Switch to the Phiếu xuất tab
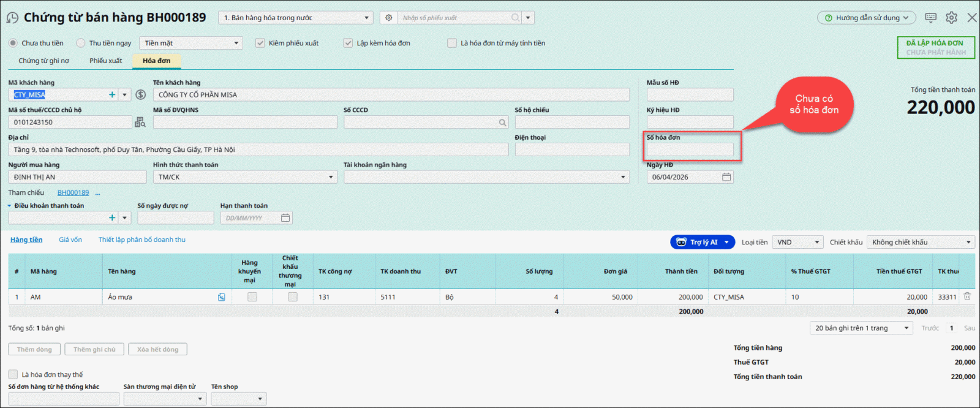Image resolution: width=980 pixels, height=408 pixels. tap(106, 61)
